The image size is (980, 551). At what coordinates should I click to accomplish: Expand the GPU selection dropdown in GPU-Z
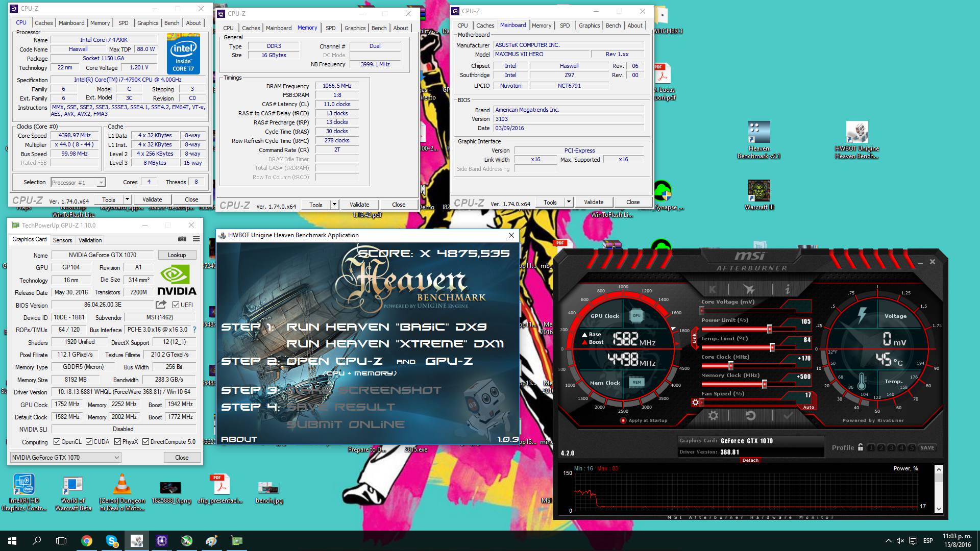(116, 458)
